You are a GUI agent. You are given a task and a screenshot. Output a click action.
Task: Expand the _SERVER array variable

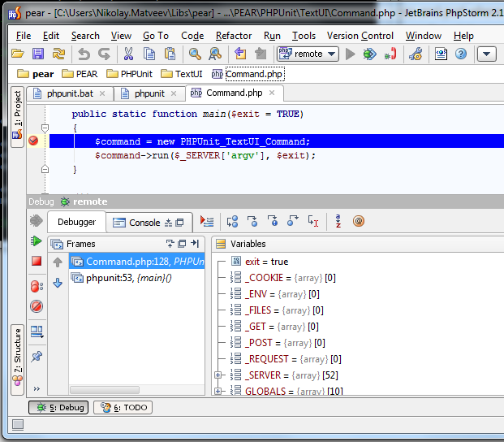click(x=218, y=375)
